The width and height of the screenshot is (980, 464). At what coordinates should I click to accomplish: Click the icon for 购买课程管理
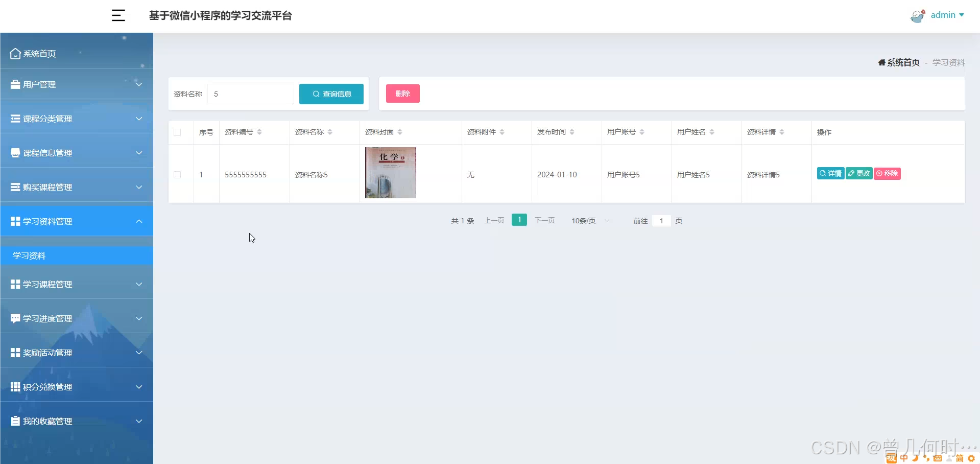(15, 187)
